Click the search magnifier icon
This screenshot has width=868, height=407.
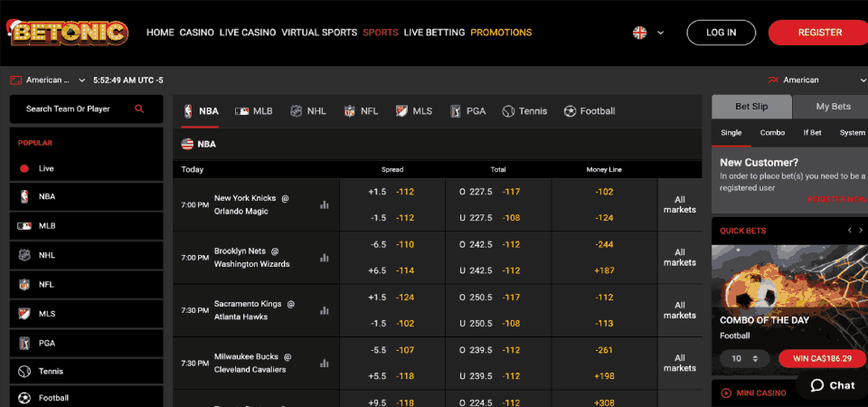tap(139, 109)
